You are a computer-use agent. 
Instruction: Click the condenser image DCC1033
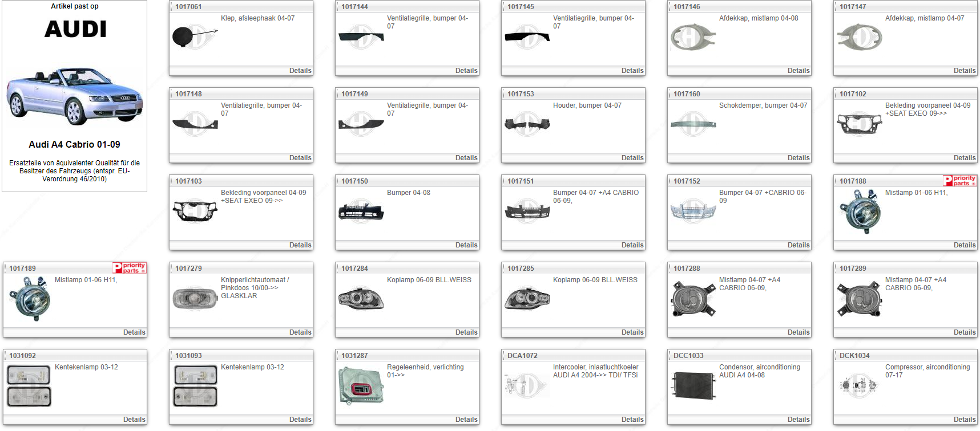tap(693, 386)
